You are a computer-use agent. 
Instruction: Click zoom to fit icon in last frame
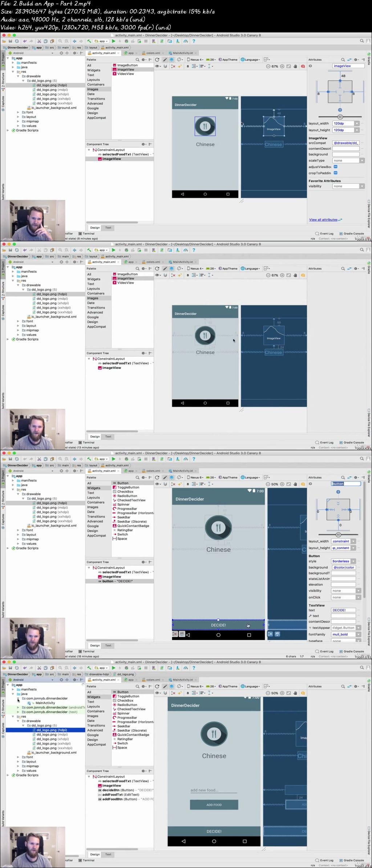tap(289, 693)
